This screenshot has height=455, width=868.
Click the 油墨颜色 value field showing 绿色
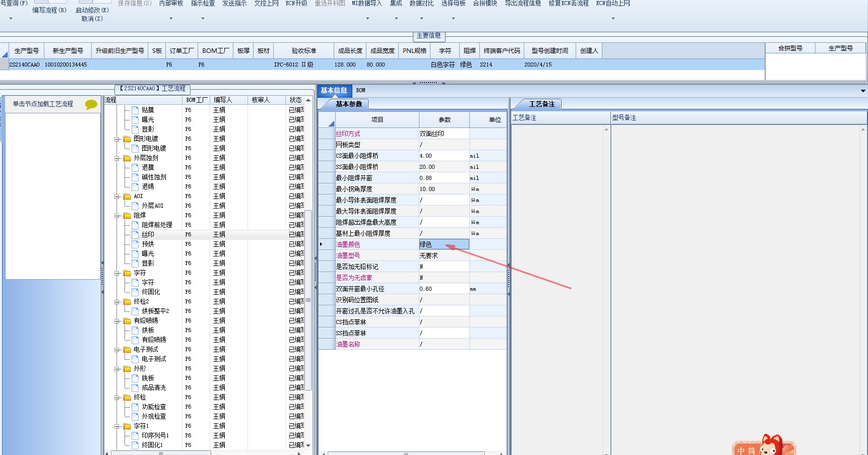(x=444, y=244)
